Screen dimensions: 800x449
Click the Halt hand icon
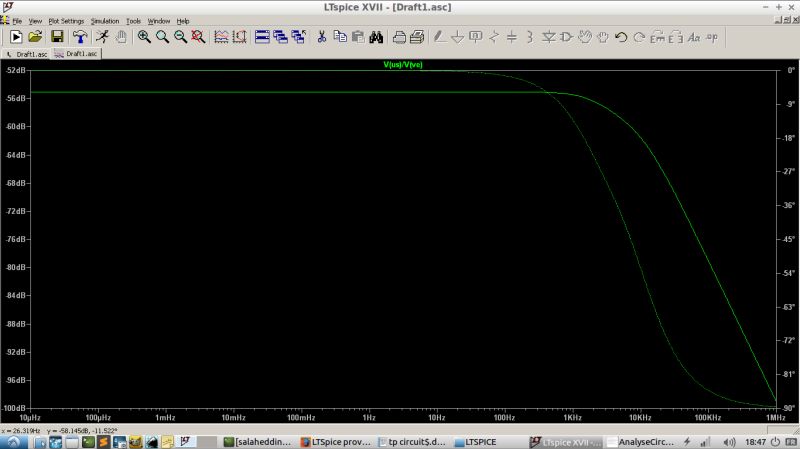(121, 37)
